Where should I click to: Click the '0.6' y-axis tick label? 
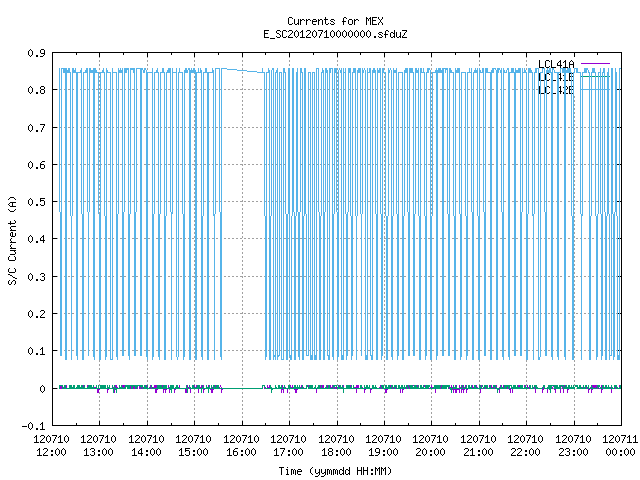pos(36,165)
